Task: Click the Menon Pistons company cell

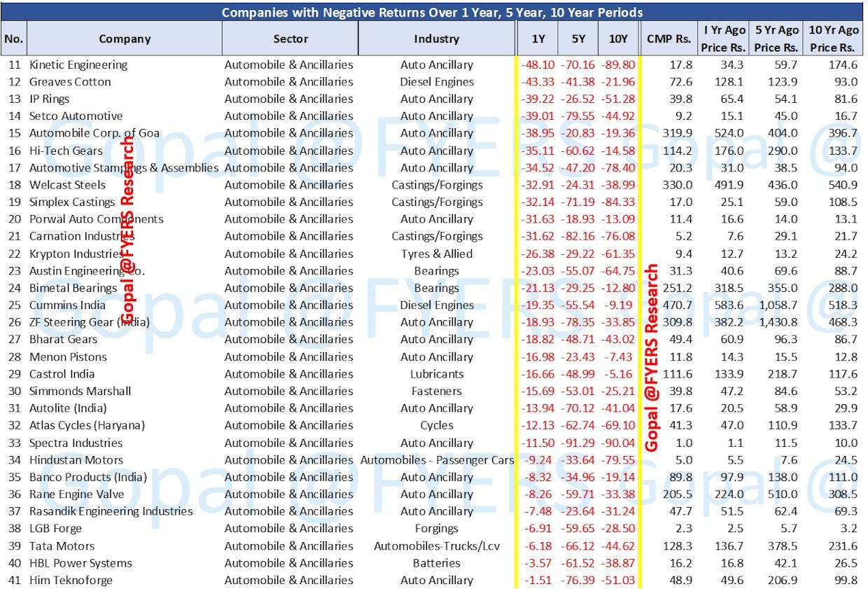Action: point(66,356)
